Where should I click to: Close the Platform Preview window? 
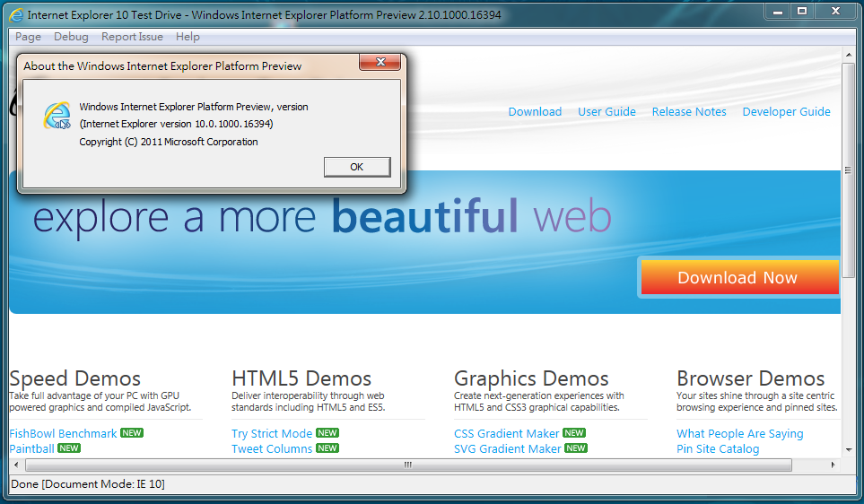[835, 11]
